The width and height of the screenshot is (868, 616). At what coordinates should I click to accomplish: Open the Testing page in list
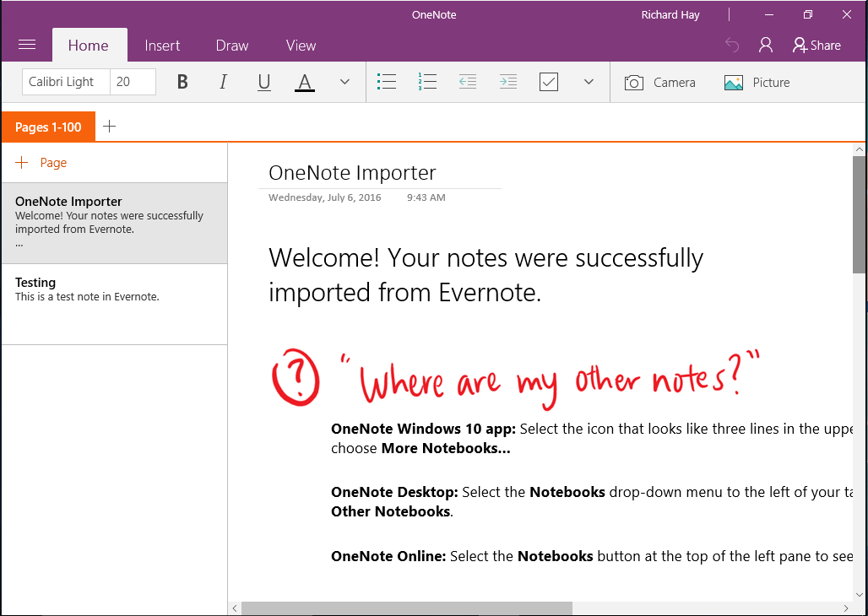point(114,289)
